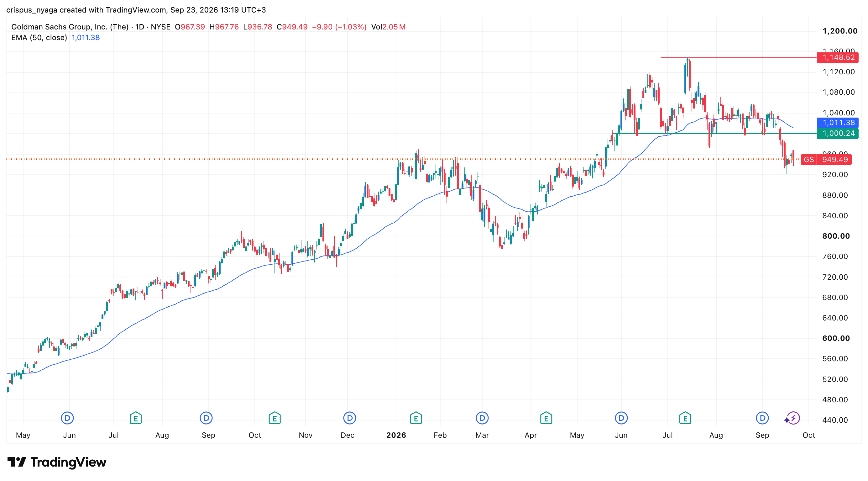Click 880.00 on the price axis
868x481 pixels.
coord(835,195)
